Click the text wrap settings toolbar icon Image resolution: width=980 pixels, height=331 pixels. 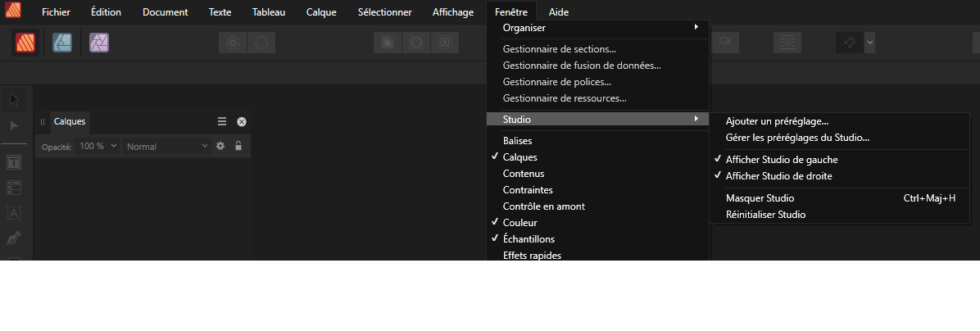click(x=787, y=43)
